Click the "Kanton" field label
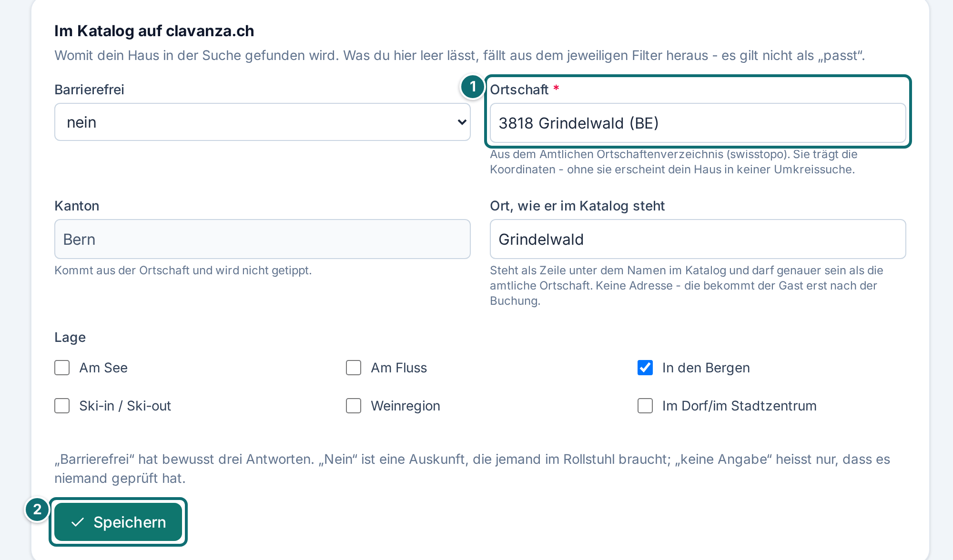The image size is (953, 560). (77, 206)
